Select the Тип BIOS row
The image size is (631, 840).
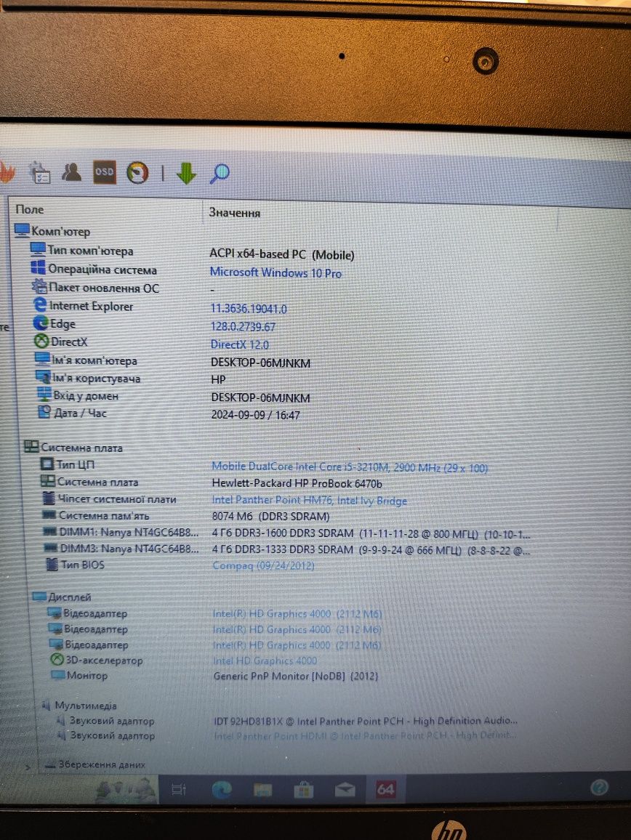pos(75,564)
